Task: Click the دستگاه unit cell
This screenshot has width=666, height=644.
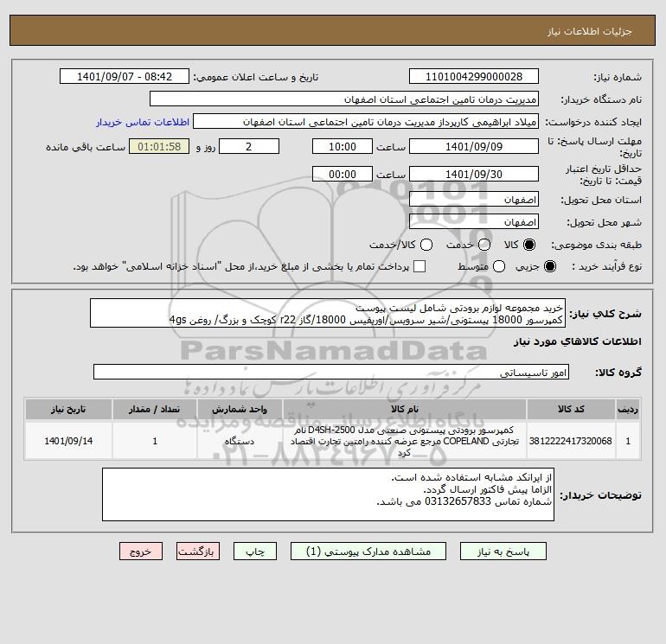Action: click(240, 441)
